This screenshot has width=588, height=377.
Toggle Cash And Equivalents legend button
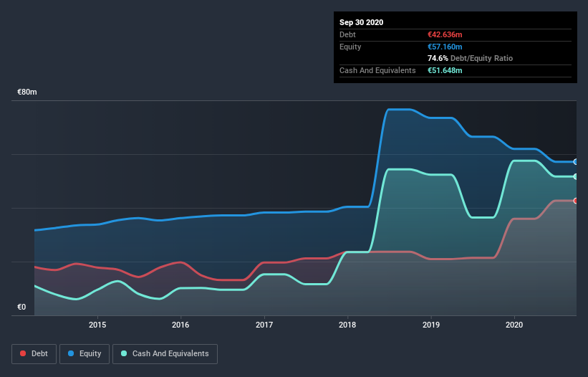coord(165,354)
